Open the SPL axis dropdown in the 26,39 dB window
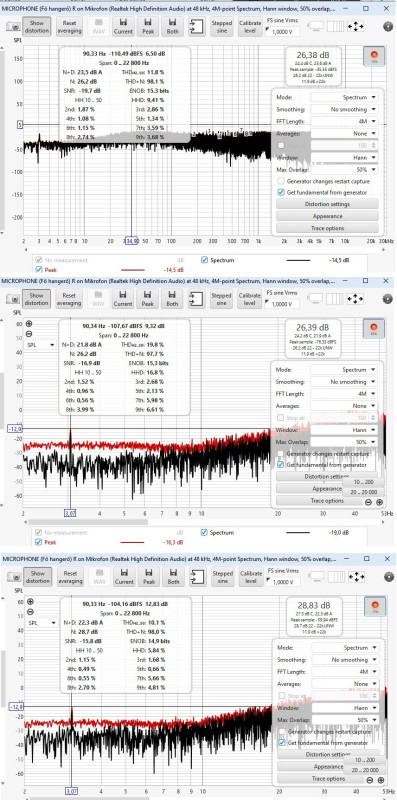397x800 pixels. point(41,345)
